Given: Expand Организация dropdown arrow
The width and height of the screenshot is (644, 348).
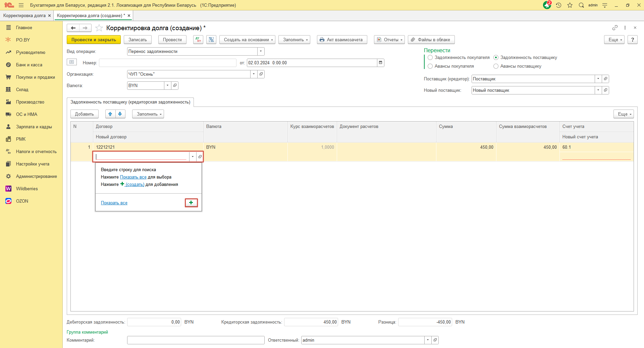Looking at the screenshot, I should point(254,74).
